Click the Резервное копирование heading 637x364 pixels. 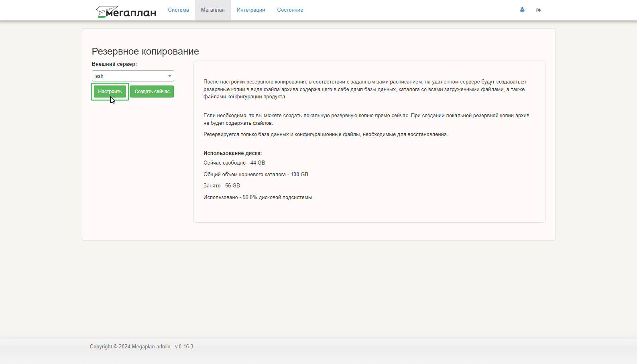click(x=145, y=51)
